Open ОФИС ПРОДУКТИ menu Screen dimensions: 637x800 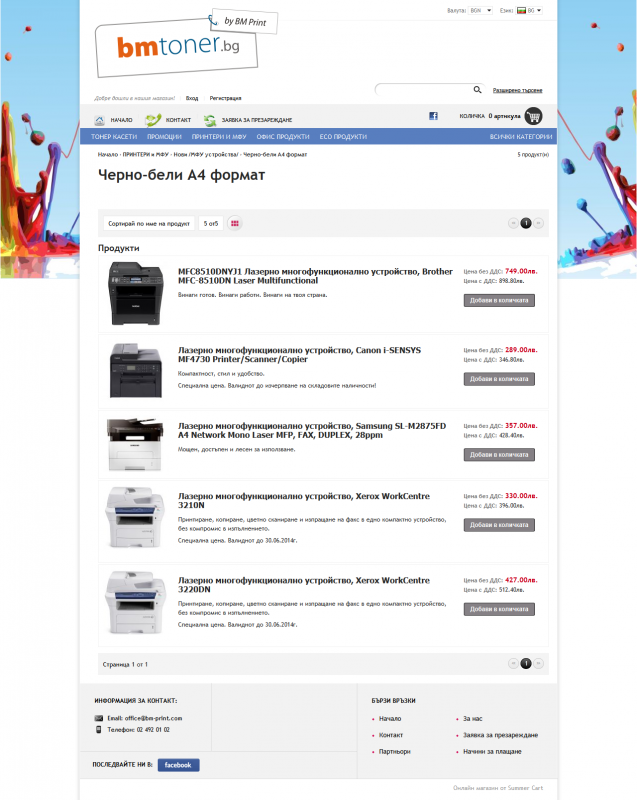283,137
